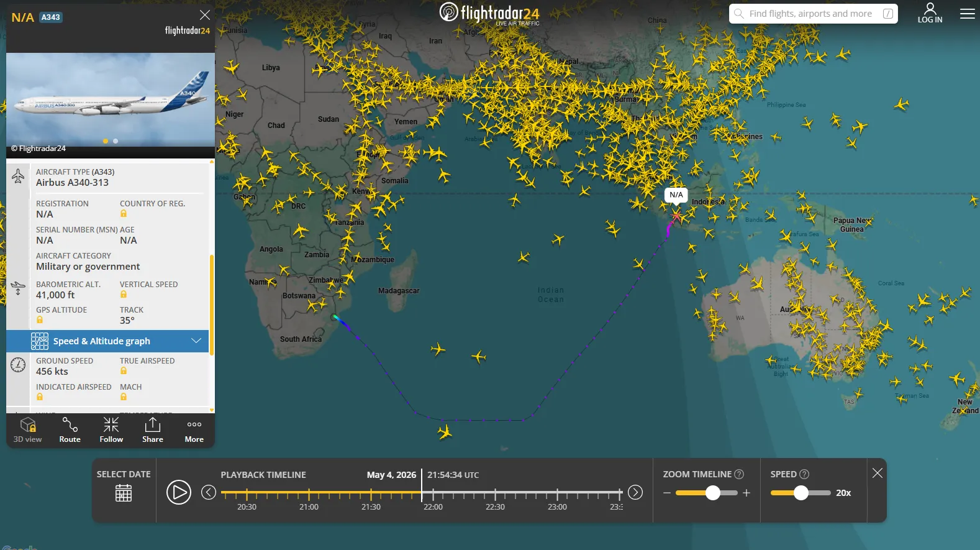
Task: Click the aircraft type plane icon
Action: [18, 176]
